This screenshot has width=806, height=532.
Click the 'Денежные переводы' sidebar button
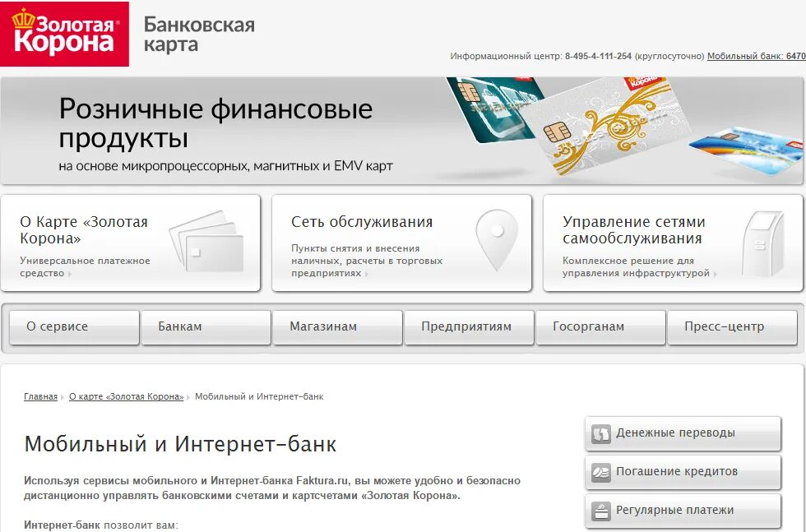point(683,433)
